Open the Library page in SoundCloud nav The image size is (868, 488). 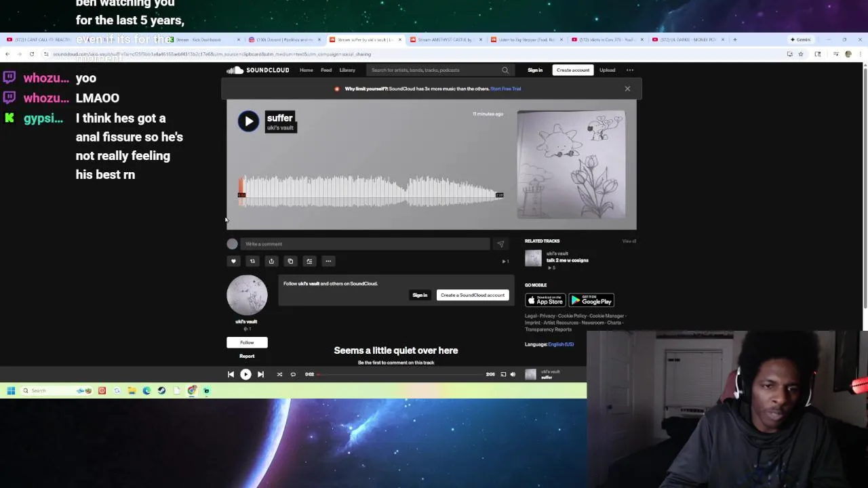347,70
